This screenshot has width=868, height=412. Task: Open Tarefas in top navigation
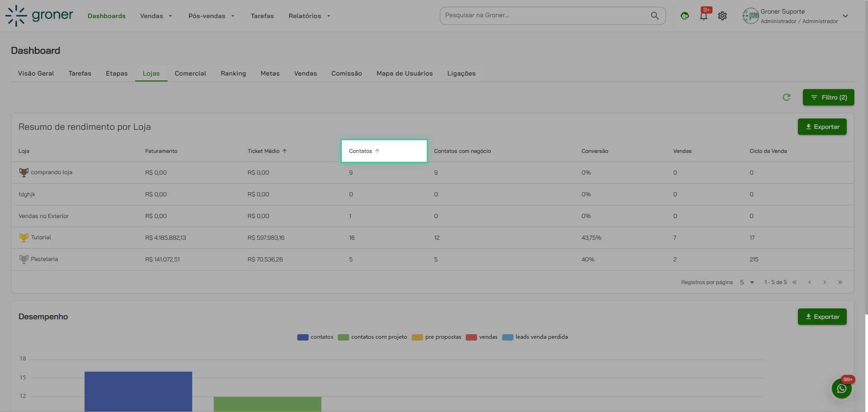[262, 16]
